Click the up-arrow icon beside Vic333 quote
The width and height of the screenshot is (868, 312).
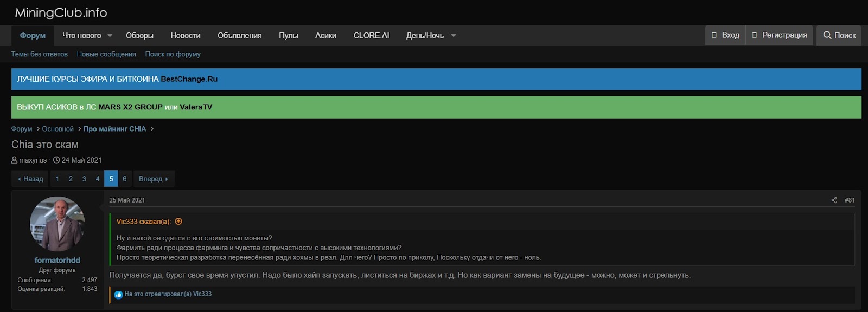178,222
